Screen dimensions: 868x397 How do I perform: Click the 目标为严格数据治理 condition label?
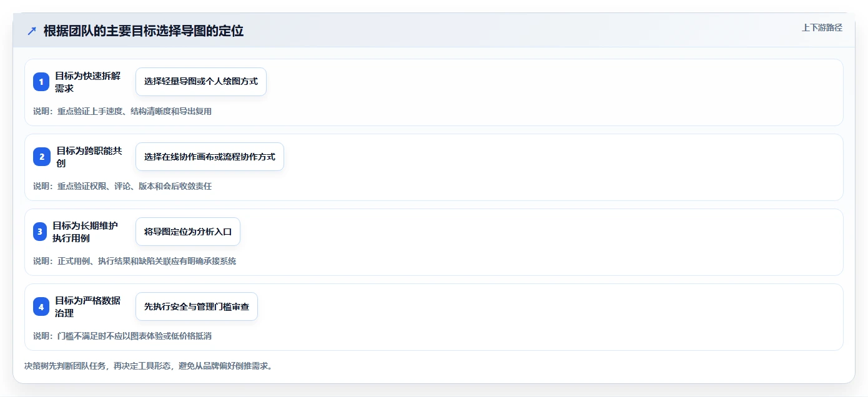[x=87, y=306]
